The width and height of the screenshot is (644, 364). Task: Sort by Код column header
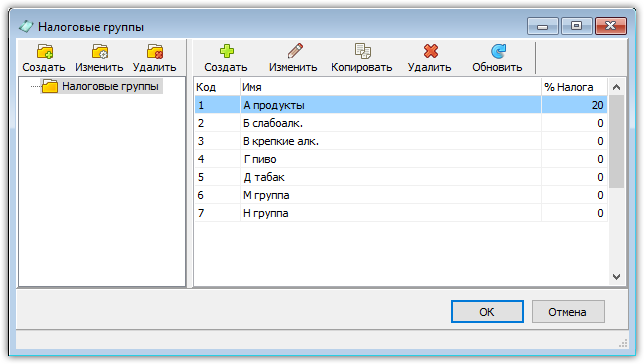coord(217,87)
